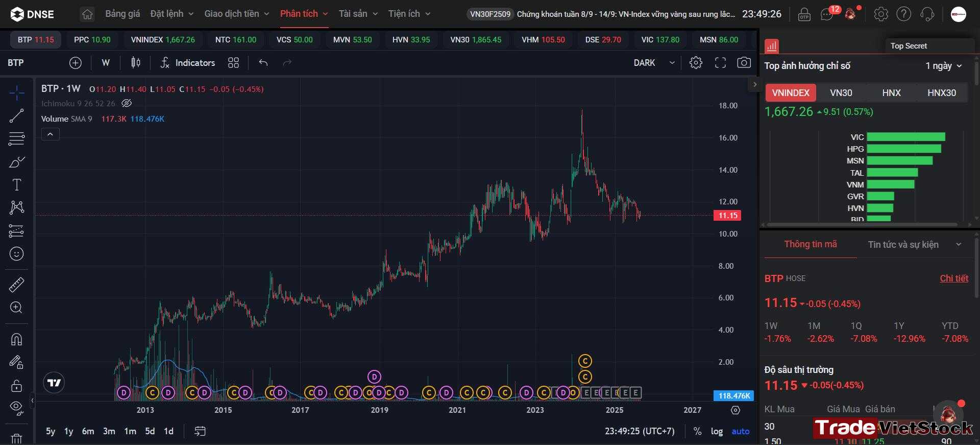Collapse the right side panel
This screenshot has height=445, width=980.
pos(755,84)
